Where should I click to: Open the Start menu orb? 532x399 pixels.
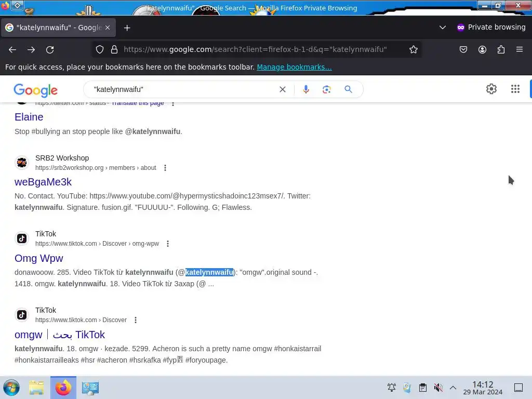11,388
